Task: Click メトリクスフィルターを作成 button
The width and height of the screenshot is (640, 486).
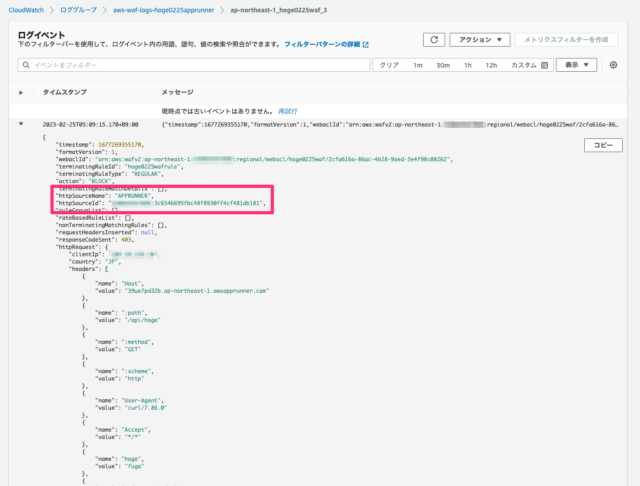Action: coord(566,40)
